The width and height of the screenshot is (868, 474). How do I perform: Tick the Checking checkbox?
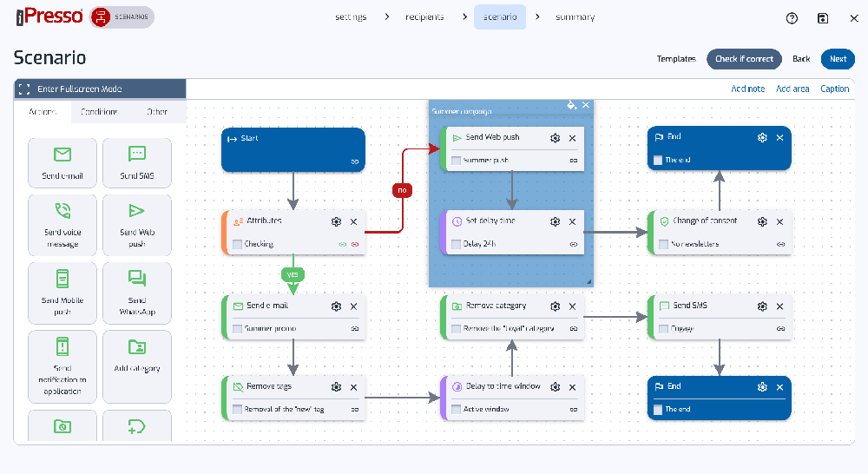click(238, 244)
